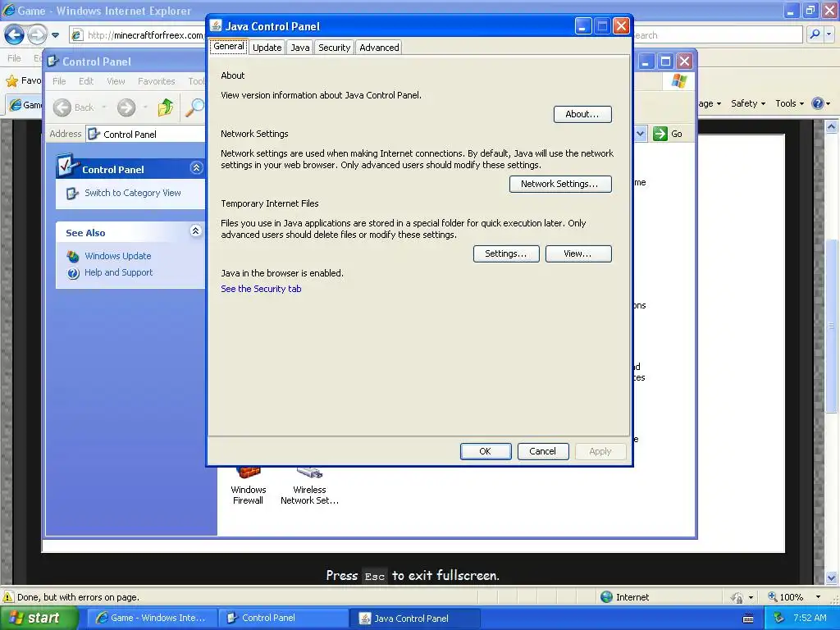Click the Game tab in Internet Explorer
Viewport: 840px width, 630px height.
tap(25, 104)
